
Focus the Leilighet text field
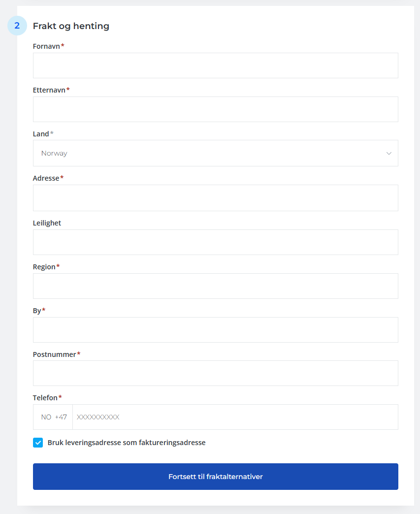coord(215,242)
